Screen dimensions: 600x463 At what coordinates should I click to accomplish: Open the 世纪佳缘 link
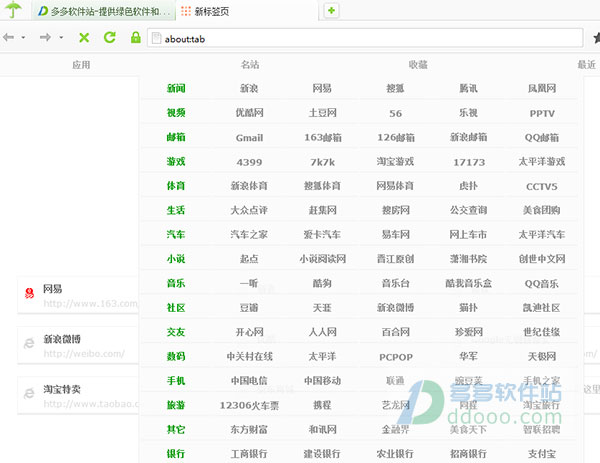pyautogui.click(x=542, y=332)
